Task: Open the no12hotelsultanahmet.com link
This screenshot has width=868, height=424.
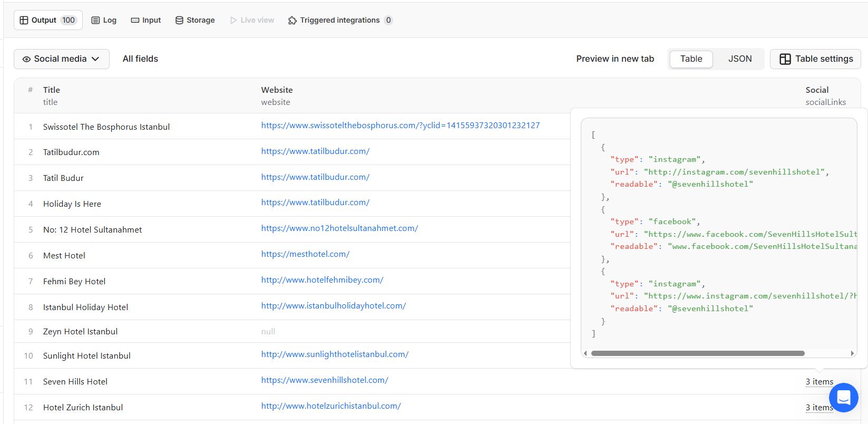Action: [339, 228]
